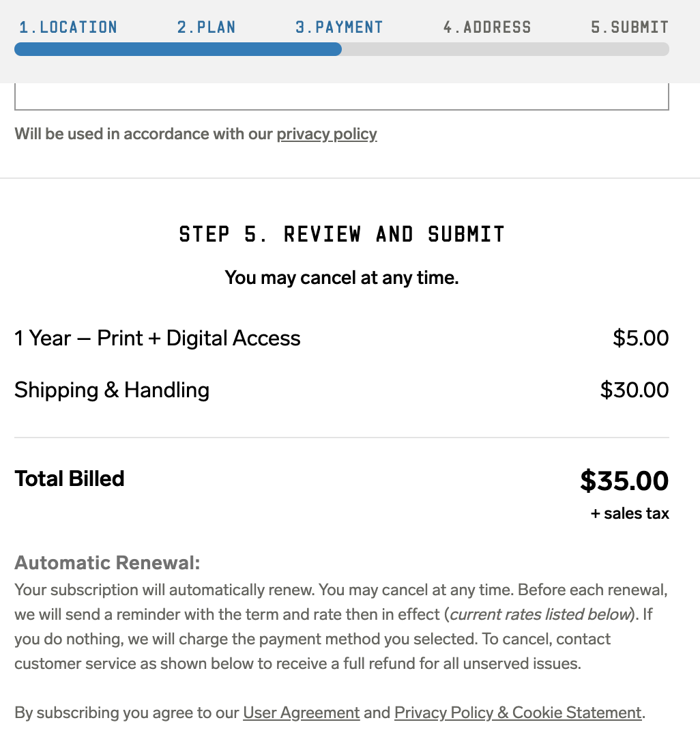Open the User Agreement link
Image resolution: width=700 pixels, height=744 pixels.
[x=301, y=713]
